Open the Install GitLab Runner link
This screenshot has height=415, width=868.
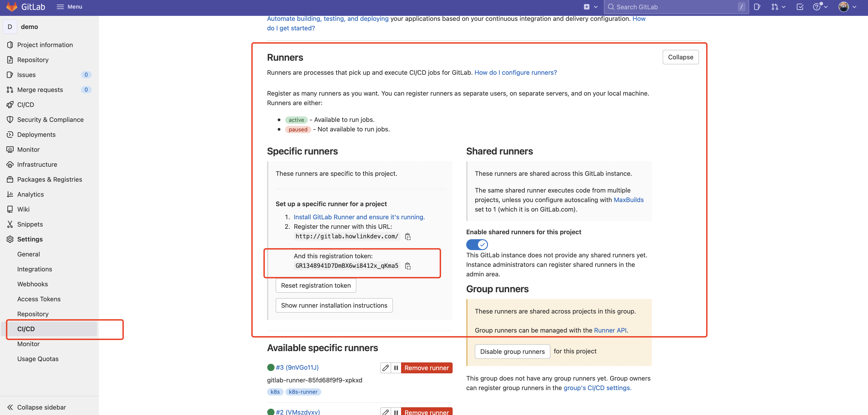359,217
